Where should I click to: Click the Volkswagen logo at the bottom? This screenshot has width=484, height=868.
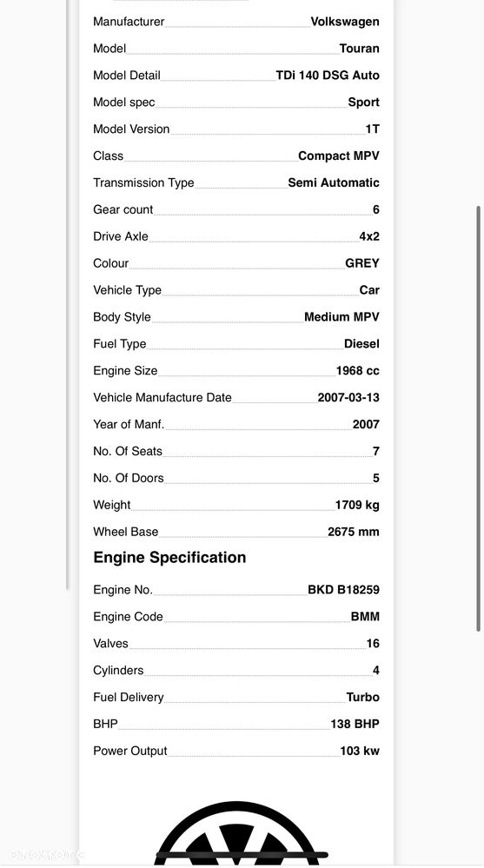point(236,833)
